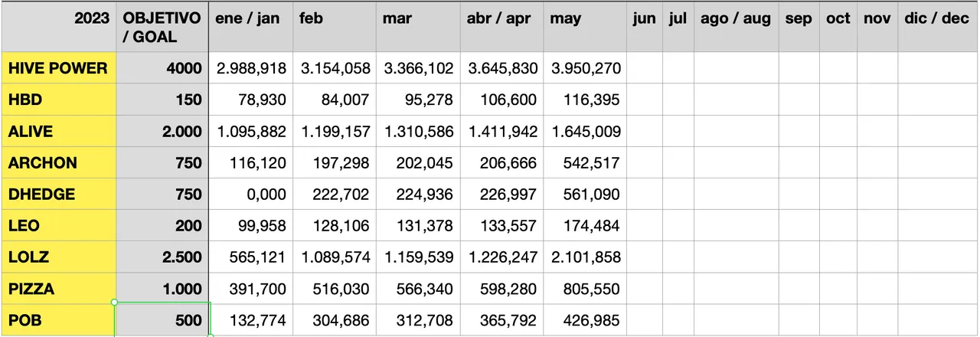Image resolution: width=980 pixels, height=337 pixels.
Task: Click the POB January value 132,774
Action: [x=250, y=320]
